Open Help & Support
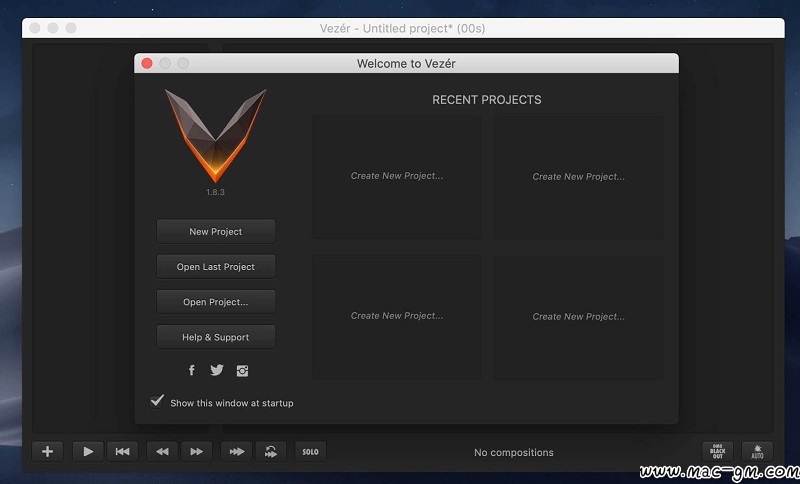800x484 pixels. (216, 337)
